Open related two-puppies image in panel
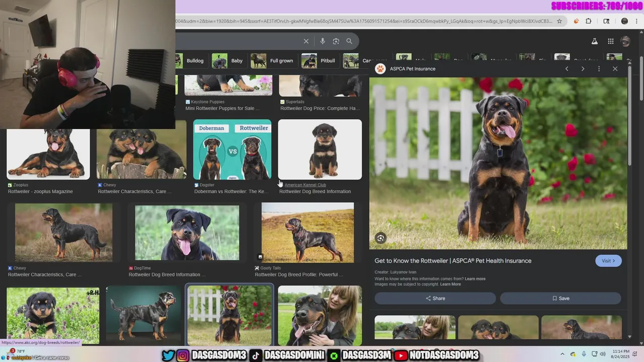The image size is (644, 362). tap(498, 327)
